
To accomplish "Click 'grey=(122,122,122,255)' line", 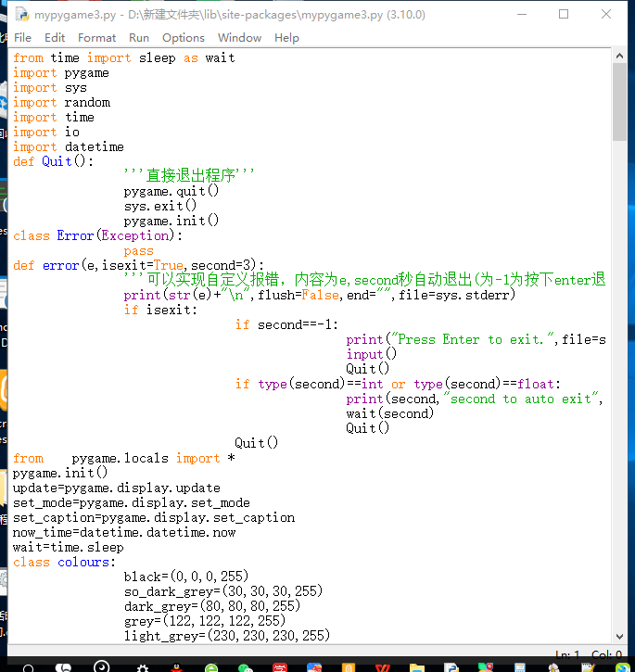I will pos(205,621).
